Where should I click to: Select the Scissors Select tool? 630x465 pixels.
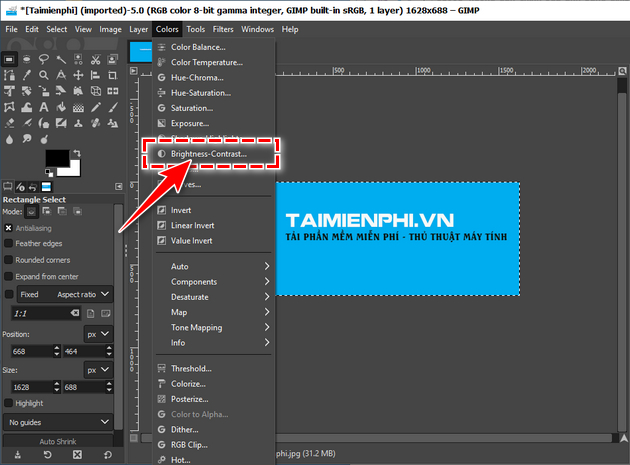coord(95,60)
